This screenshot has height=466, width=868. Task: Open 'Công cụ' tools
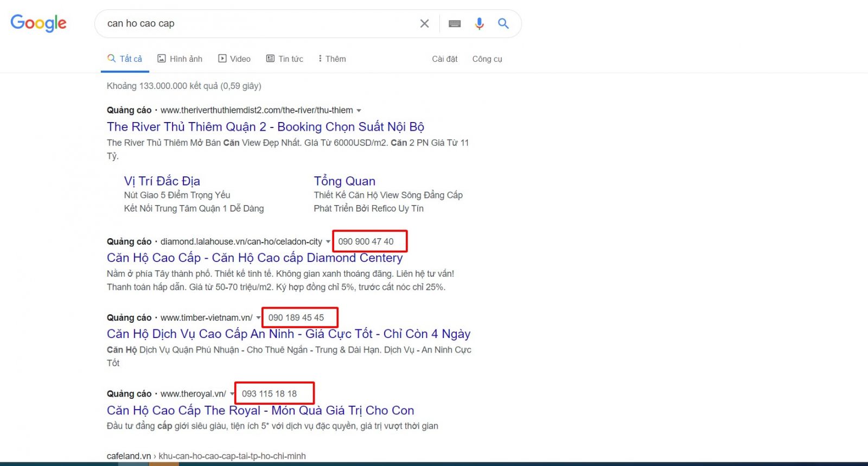tap(487, 59)
